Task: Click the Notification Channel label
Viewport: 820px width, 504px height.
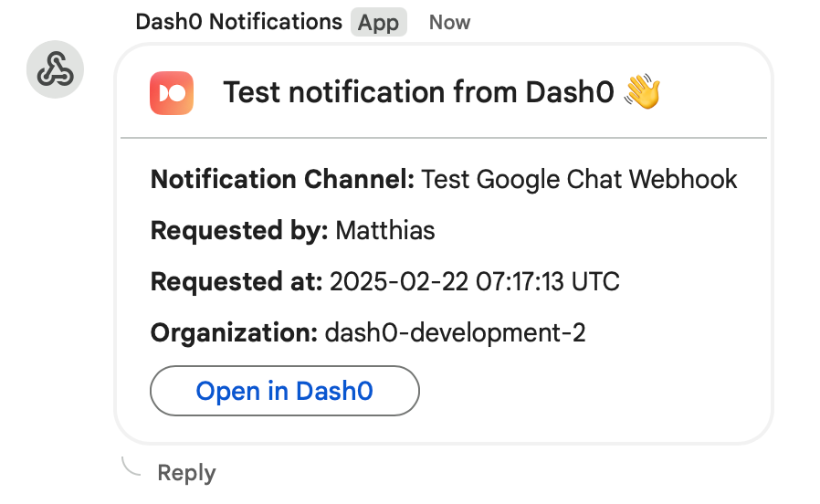Action: [282, 180]
